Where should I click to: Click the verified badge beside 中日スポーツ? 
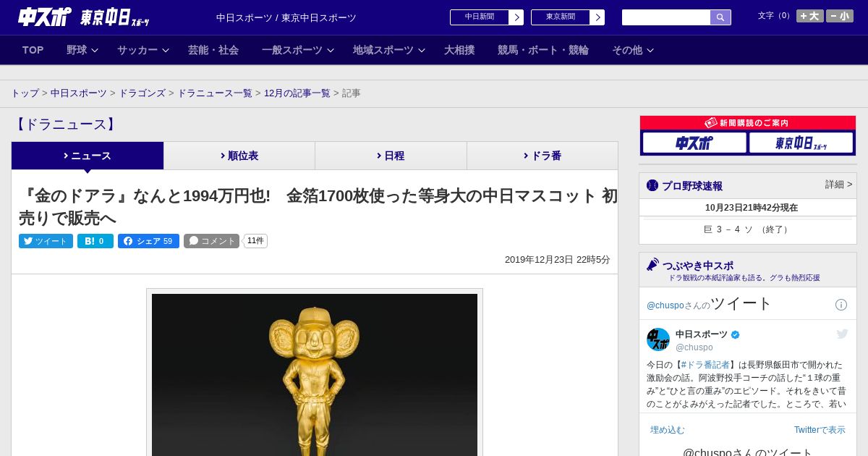tap(736, 334)
